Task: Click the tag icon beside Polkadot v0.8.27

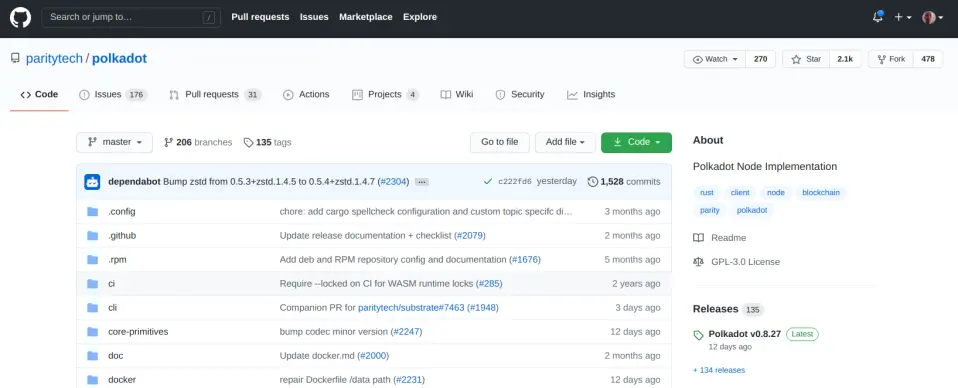Action: 698,335
